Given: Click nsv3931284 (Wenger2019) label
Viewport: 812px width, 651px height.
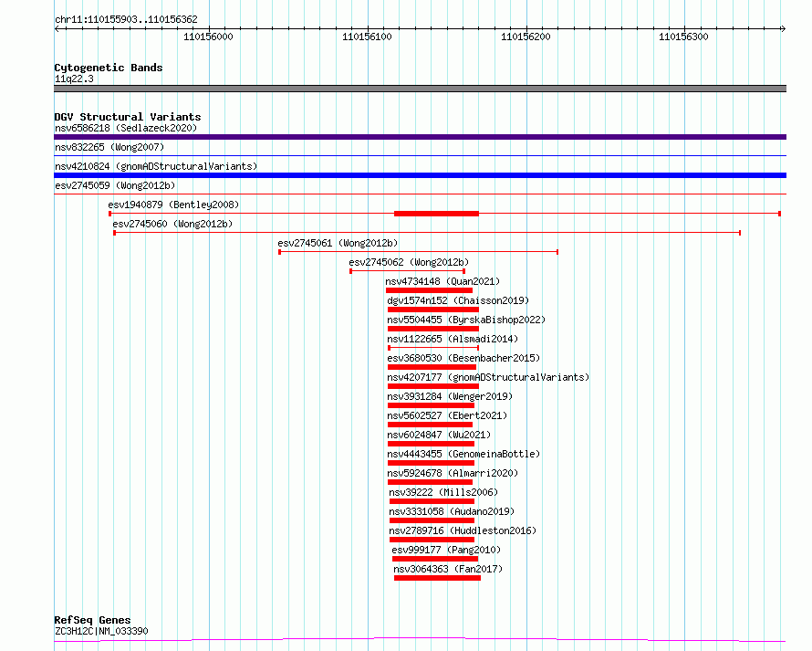Looking at the screenshot, I should tap(450, 396).
